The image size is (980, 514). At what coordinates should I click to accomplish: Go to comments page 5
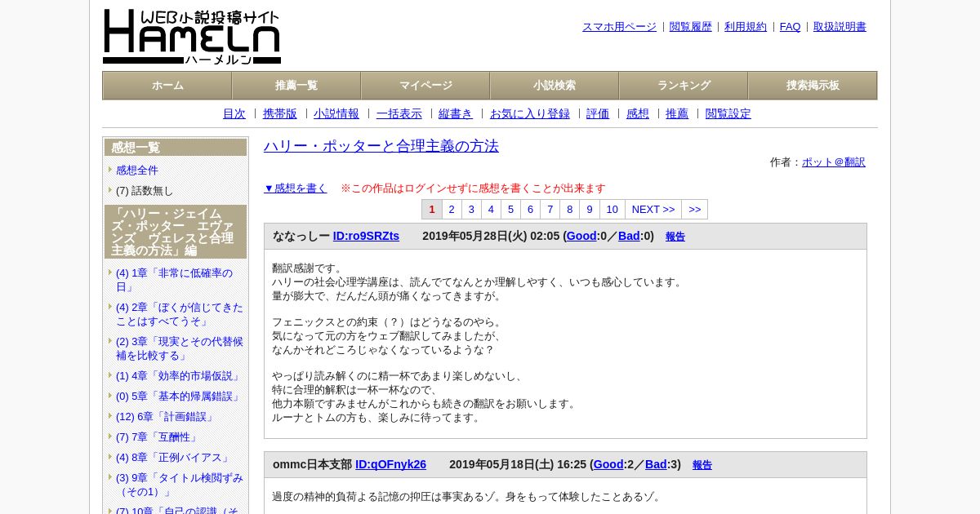pyautogui.click(x=510, y=210)
